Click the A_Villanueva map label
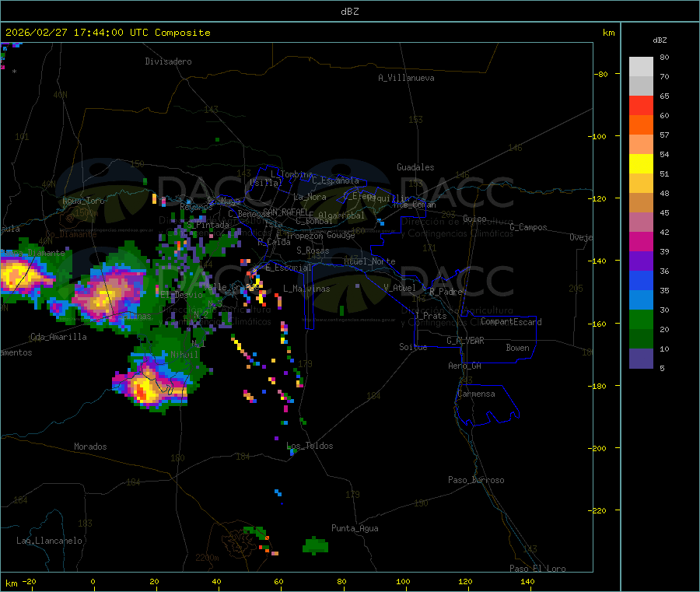This screenshot has height=592, width=700. pyautogui.click(x=406, y=78)
